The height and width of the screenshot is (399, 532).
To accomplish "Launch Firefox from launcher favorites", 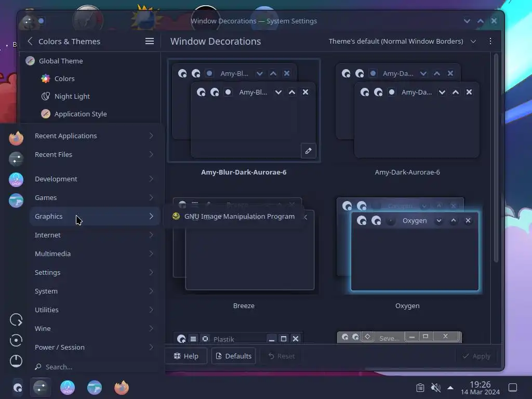I will [x=16, y=138].
